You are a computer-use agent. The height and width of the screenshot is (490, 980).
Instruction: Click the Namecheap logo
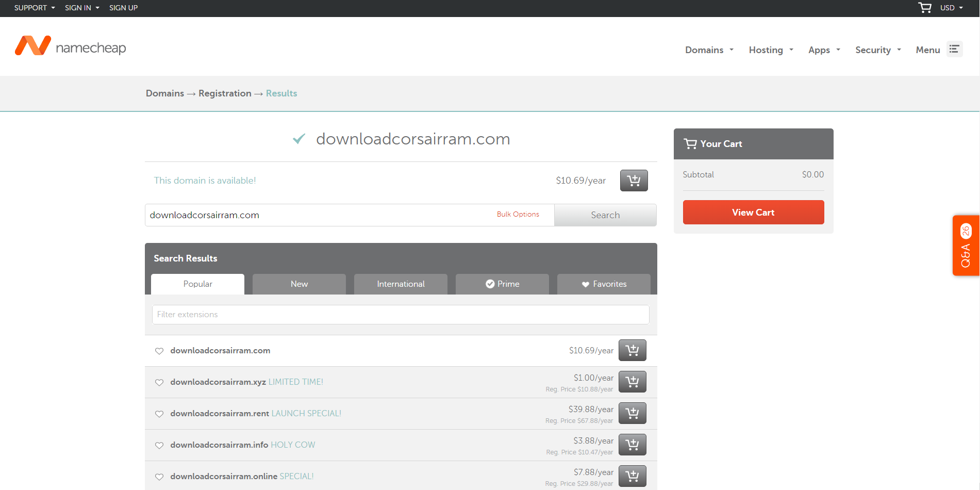[71, 46]
